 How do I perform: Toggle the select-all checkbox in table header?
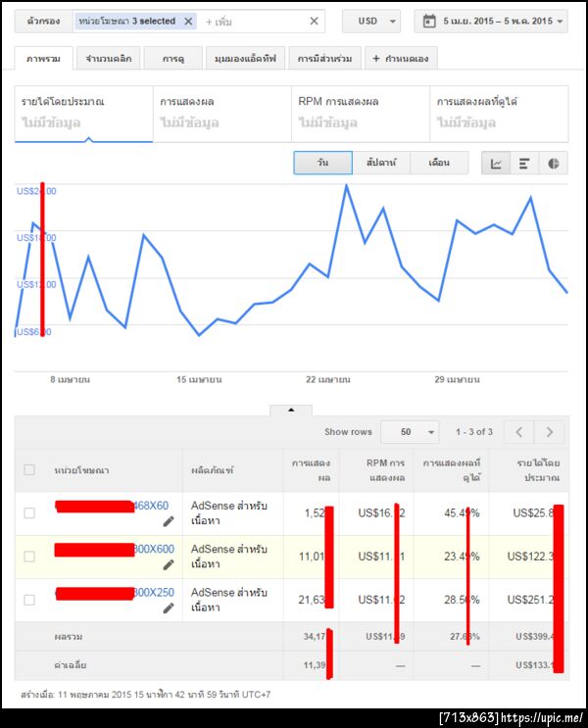point(29,469)
